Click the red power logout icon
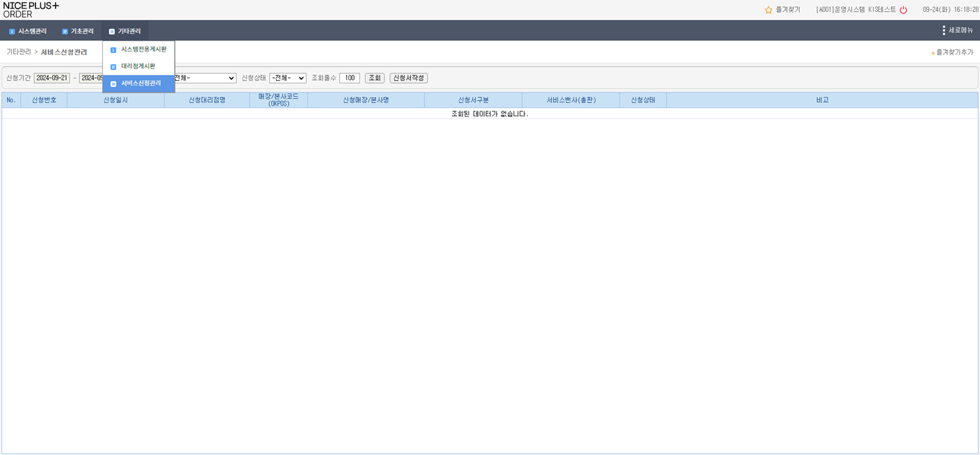Viewport: 980px width, 455px height. 903,10
